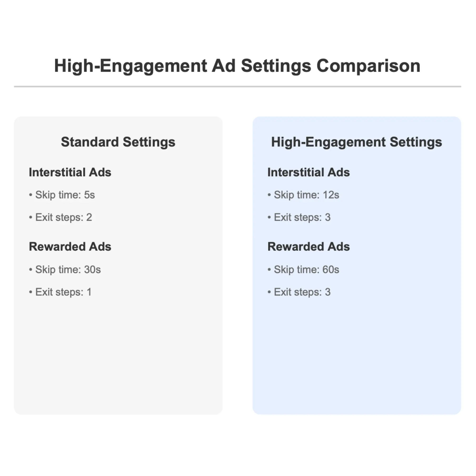Viewport: 476px width, 476px height.
Task: Click the Skip time: 30s item
Action: pyautogui.click(x=65, y=270)
